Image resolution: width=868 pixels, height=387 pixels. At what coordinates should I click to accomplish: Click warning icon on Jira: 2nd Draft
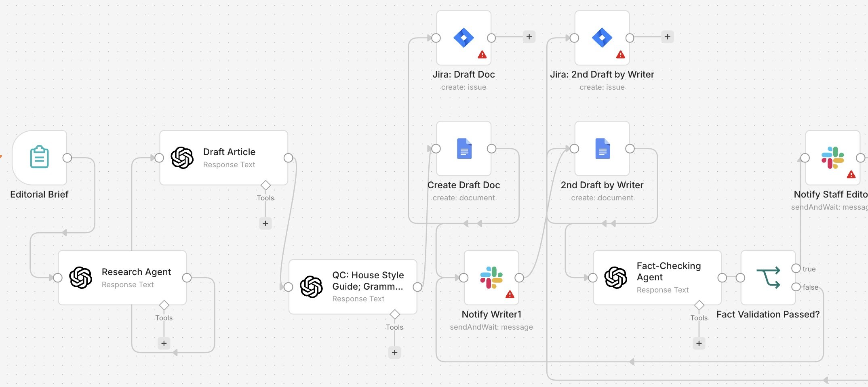(x=621, y=55)
